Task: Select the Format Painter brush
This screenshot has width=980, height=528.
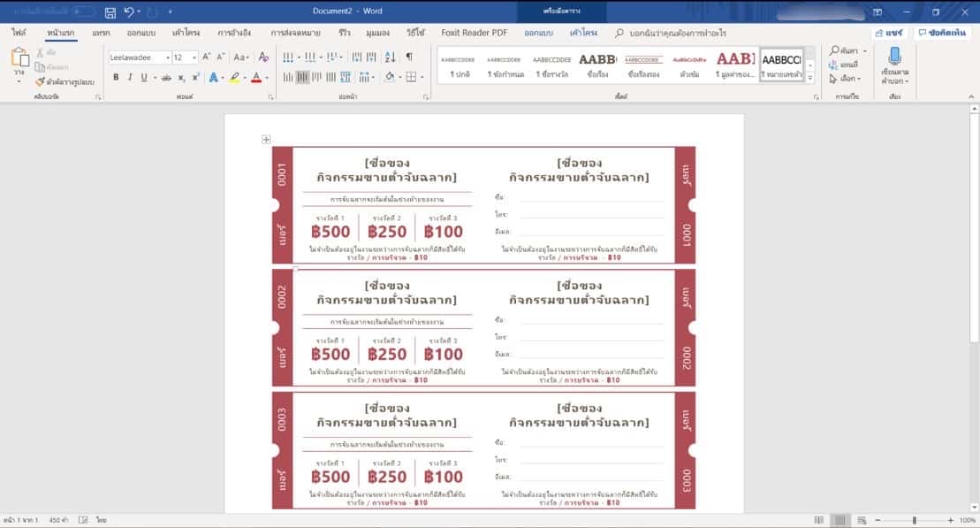Action: click(40, 81)
